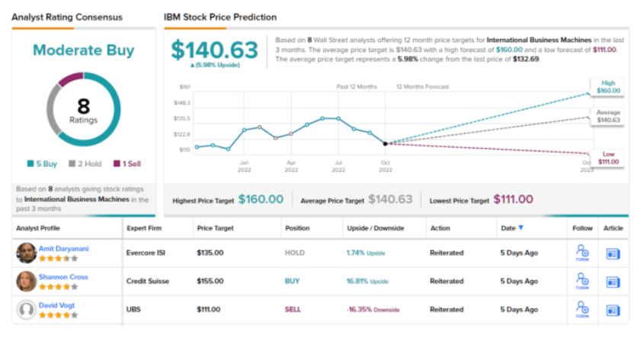
Task: Select the Price Target column header
Action: point(214,227)
